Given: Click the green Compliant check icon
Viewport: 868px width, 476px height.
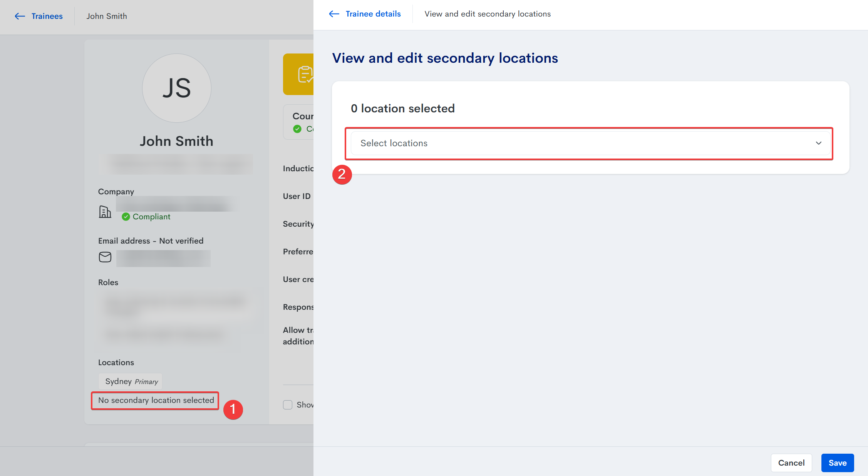Looking at the screenshot, I should 126,217.
